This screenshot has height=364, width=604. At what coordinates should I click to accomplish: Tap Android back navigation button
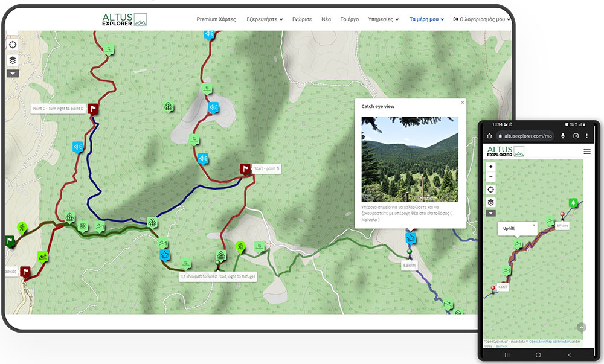570,355
